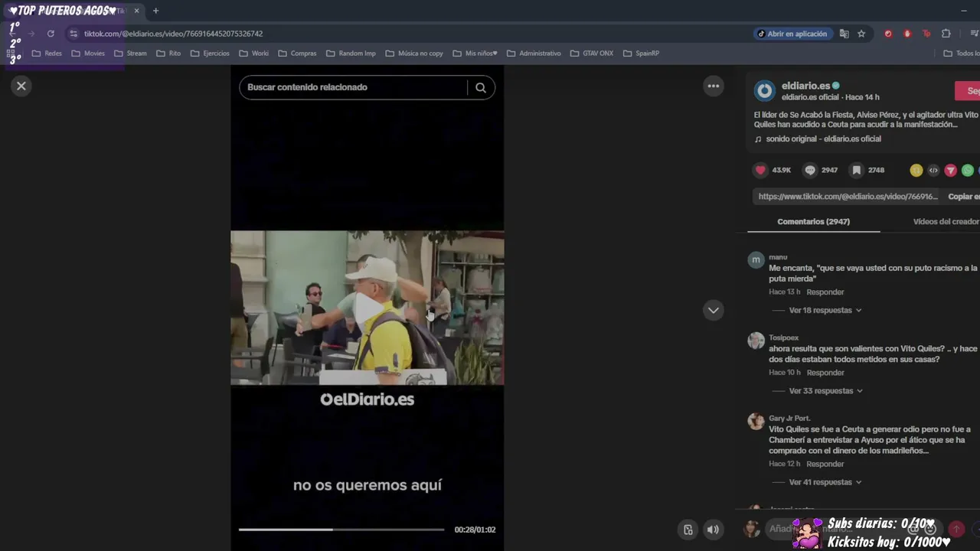Viewport: 980px width, 551px height.
Task: Open a new browser tab
Action: coord(155,11)
